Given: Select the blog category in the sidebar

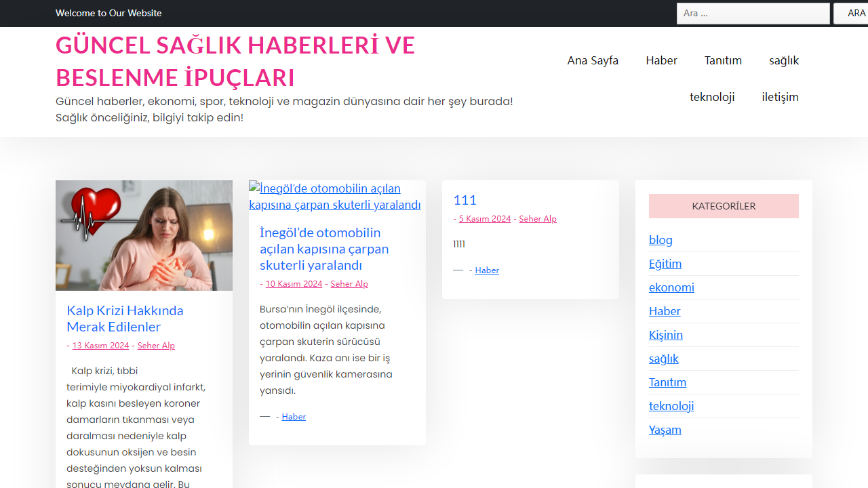Looking at the screenshot, I should (660, 240).
